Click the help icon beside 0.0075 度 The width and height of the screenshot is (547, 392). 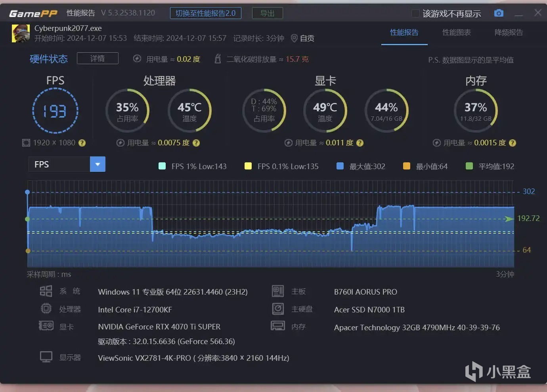tap(196, 143)
